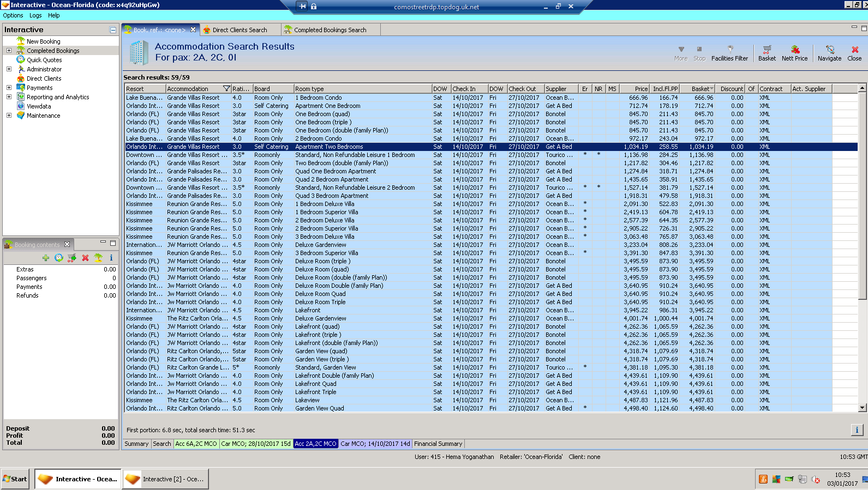The image size is (868, 490).
Task: Click the Windows Start button
Action: point(15,479)
